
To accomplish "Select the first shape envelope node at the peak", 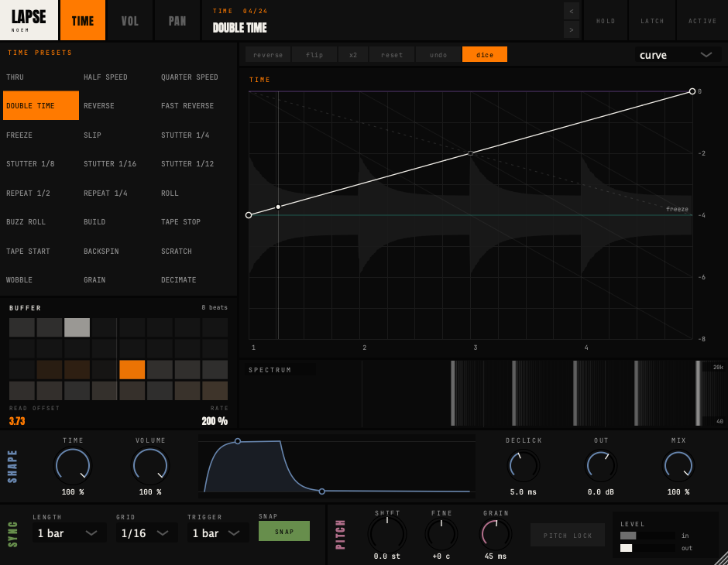I will point(238,441).
